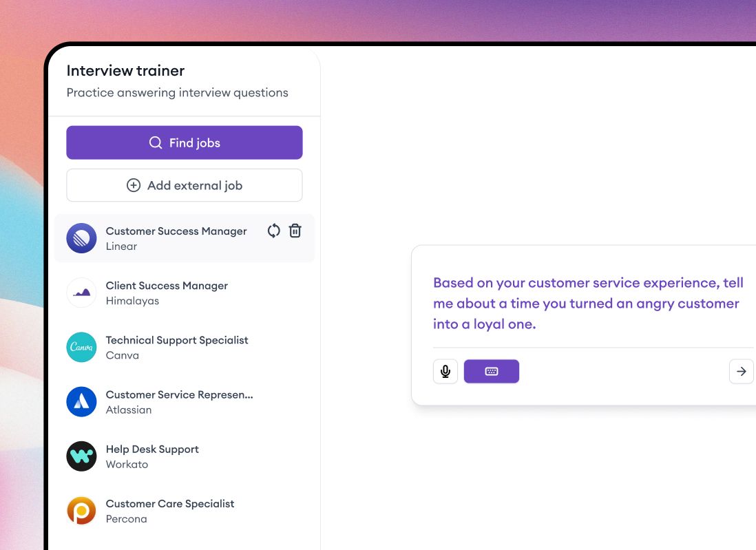Image resolution: width=756 pixels, height=550 pixels.
Task: Click the Percona logo icon
Action: (81, 511)
